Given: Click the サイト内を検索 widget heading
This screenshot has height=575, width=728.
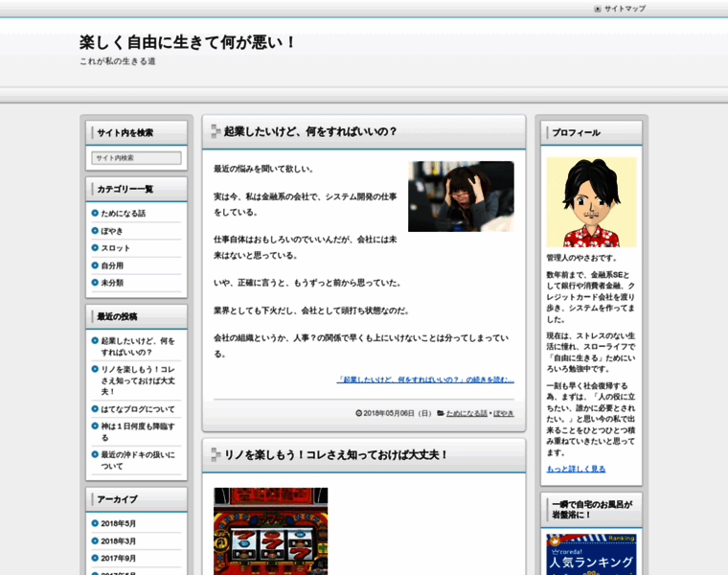Looking at the screenshot, I should (x=125, y=133).
